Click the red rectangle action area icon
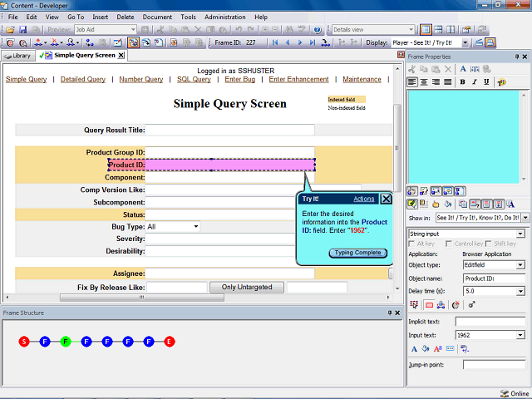The width and height of the screenshot is (532, 399). (429, 305)
